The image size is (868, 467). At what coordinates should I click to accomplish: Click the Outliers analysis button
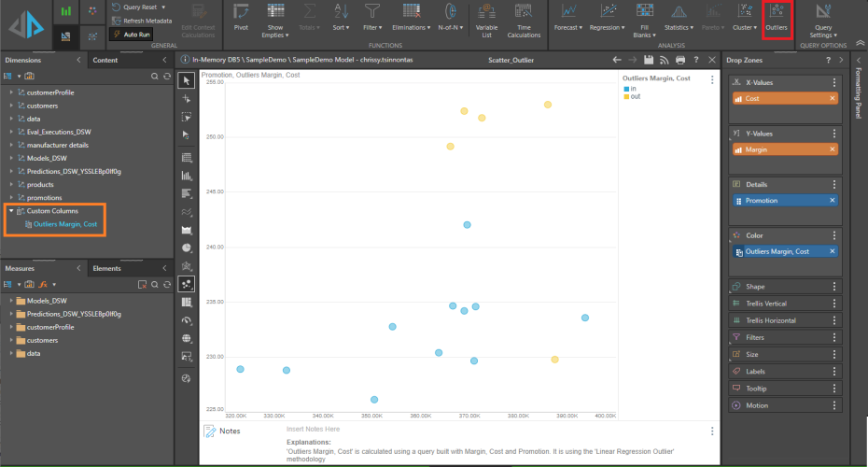pyautogui.click(x=777, y=19)
